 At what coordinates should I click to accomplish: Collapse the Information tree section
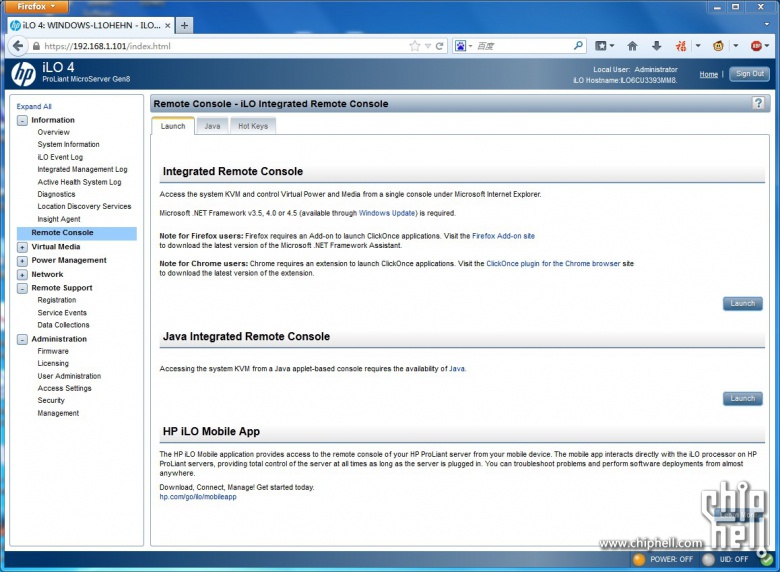point(22,120)
